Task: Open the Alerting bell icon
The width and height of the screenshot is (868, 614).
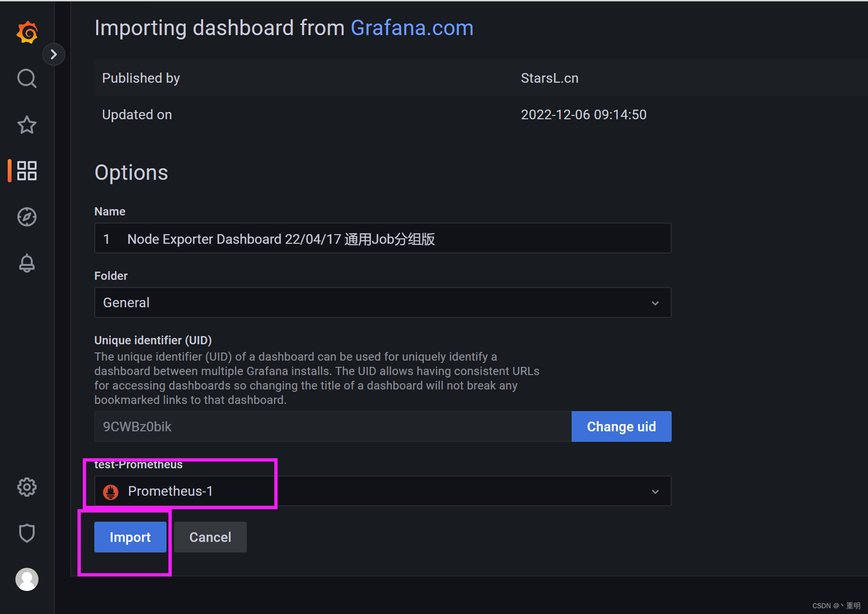Action: (x=27, y=263)
